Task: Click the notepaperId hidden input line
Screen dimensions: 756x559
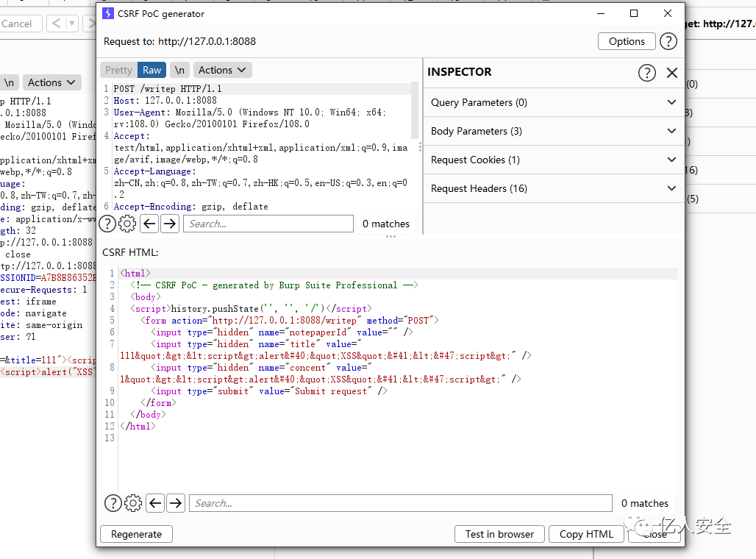Action: click(x=282, y=332)
